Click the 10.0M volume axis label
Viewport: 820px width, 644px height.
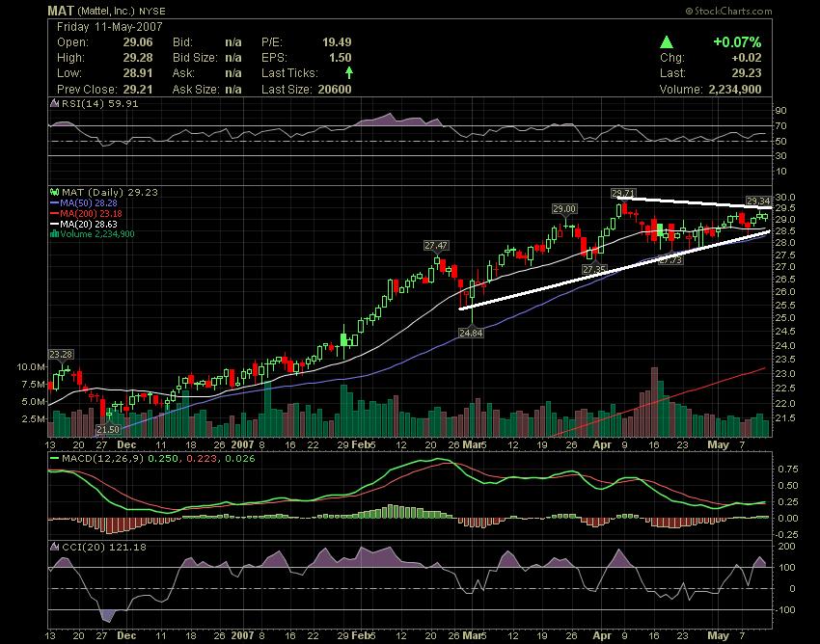31,366
